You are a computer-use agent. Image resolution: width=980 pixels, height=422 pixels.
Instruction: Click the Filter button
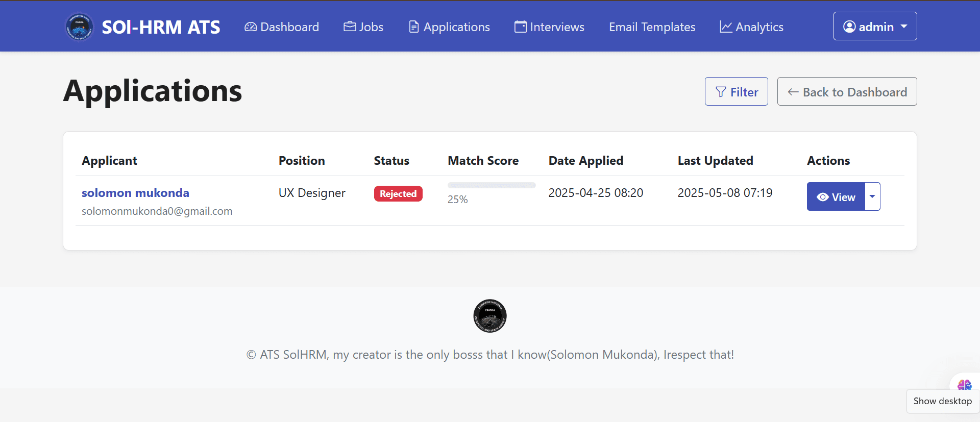click(x=736, y=91)
